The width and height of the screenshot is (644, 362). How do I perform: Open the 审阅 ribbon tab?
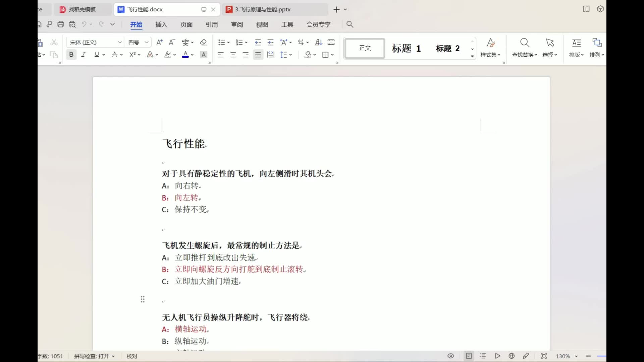pos(237,24)
